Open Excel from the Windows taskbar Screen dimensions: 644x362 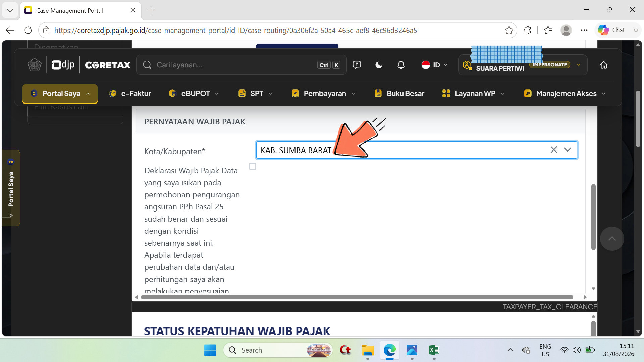click(x=434, y=350)
